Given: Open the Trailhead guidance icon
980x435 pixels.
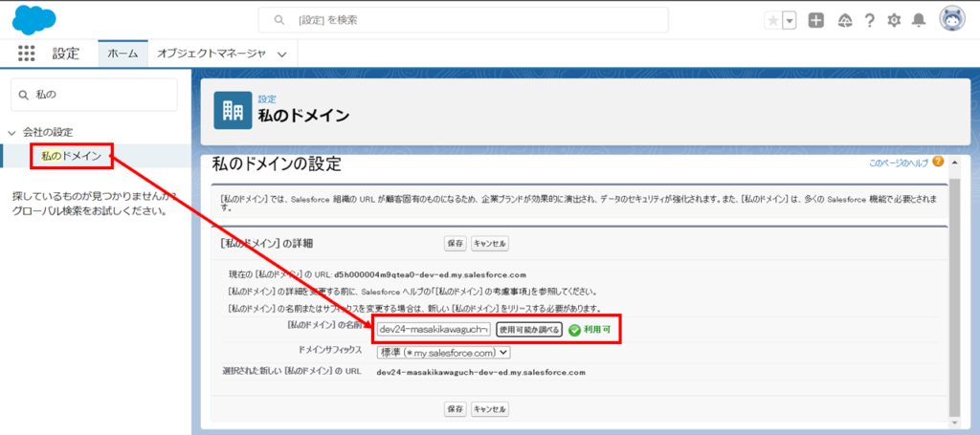Looking at the screenshot, I should click(x=844, y=20).
